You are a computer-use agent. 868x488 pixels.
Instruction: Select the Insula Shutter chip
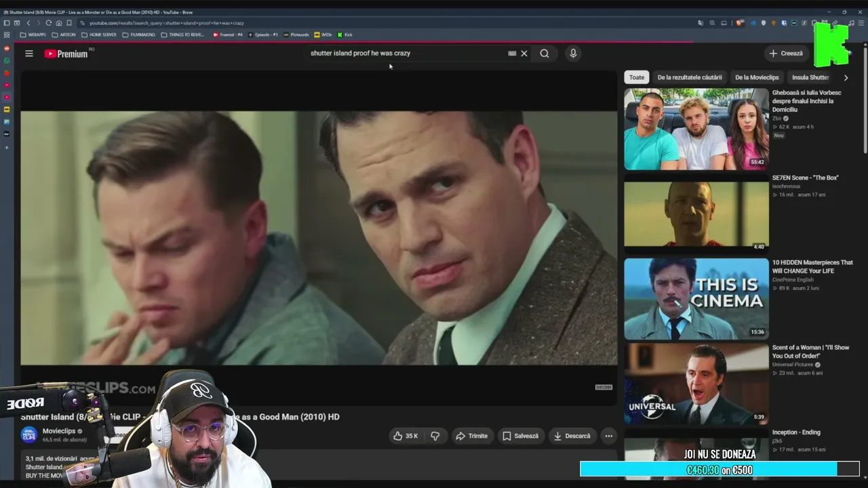(x=810, y=77)
